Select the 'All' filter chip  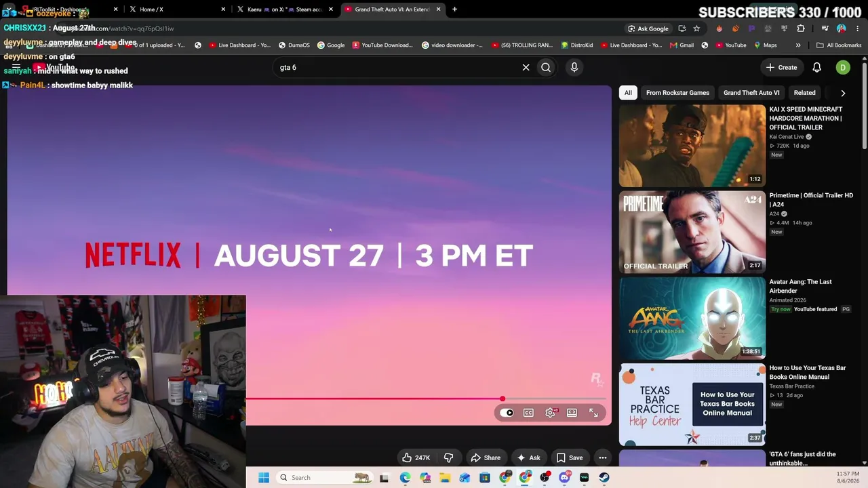click(x=628, y=93)
